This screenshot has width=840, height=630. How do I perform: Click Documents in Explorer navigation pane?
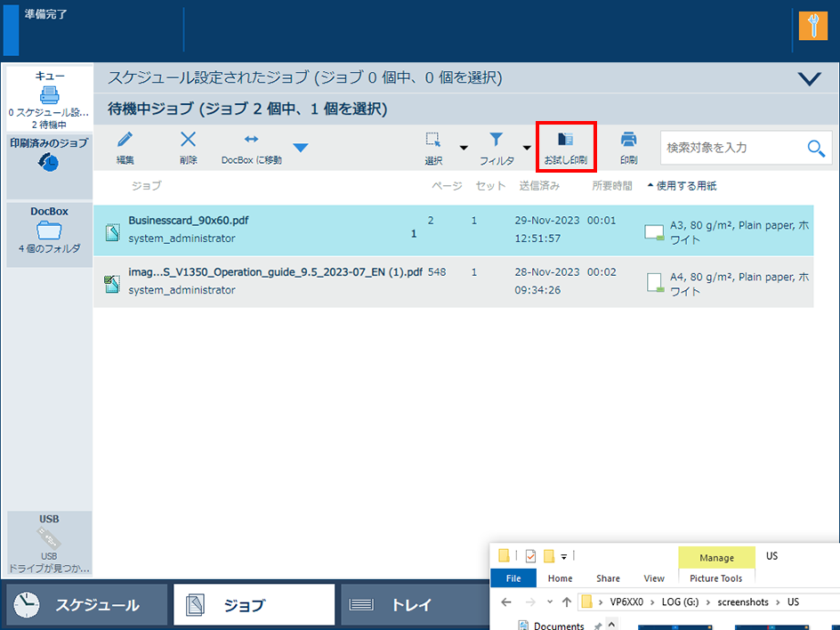(558, 626)
